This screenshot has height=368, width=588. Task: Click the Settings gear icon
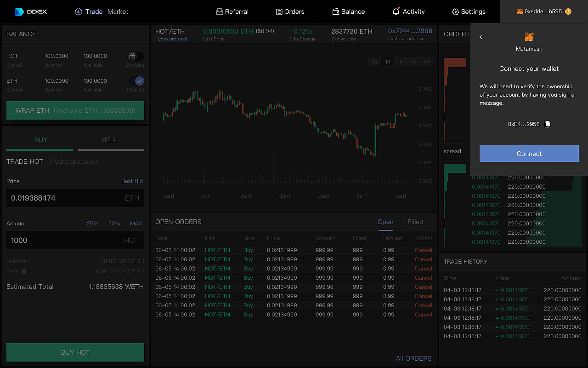click(456, 11)
